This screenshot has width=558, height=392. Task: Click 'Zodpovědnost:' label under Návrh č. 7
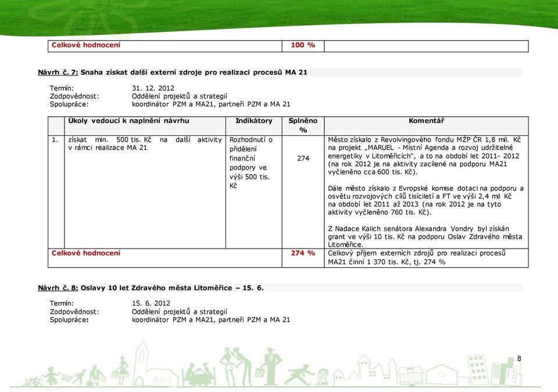(x=74, y=96)
